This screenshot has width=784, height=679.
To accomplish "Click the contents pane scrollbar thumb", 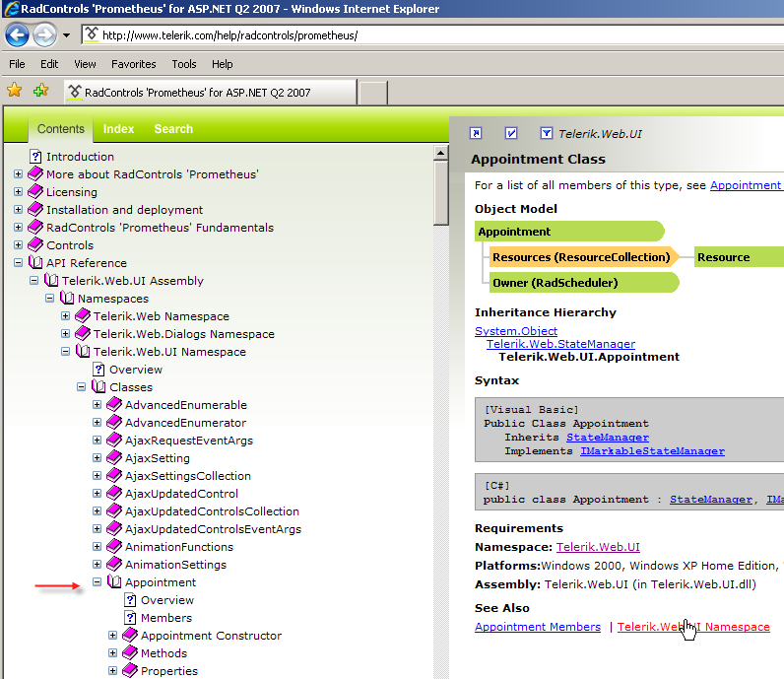I will tap(440, 193).
